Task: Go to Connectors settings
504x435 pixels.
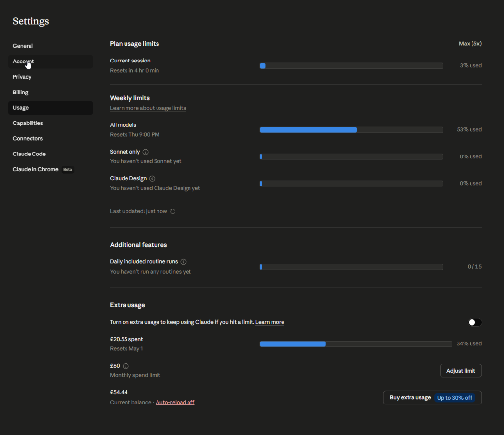Action: click(51, 138)
